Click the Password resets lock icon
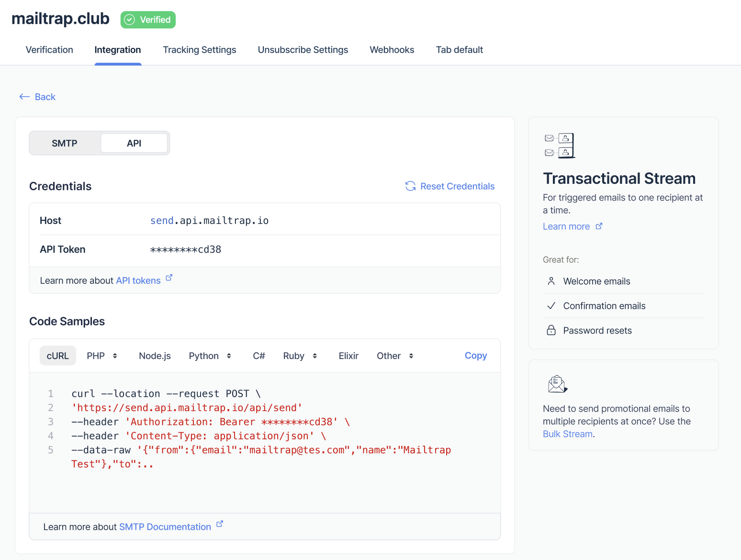This screenshot has width=741, height=560. coord(551,330)
